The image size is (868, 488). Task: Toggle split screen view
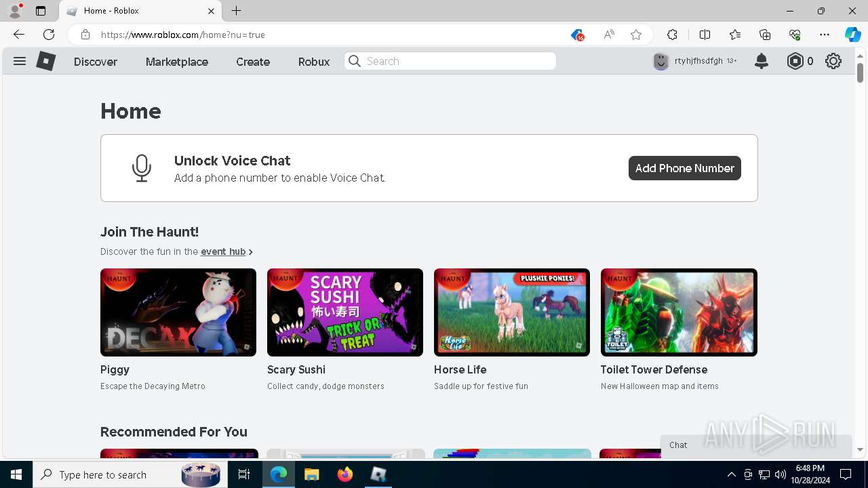[x=705, y=35]
